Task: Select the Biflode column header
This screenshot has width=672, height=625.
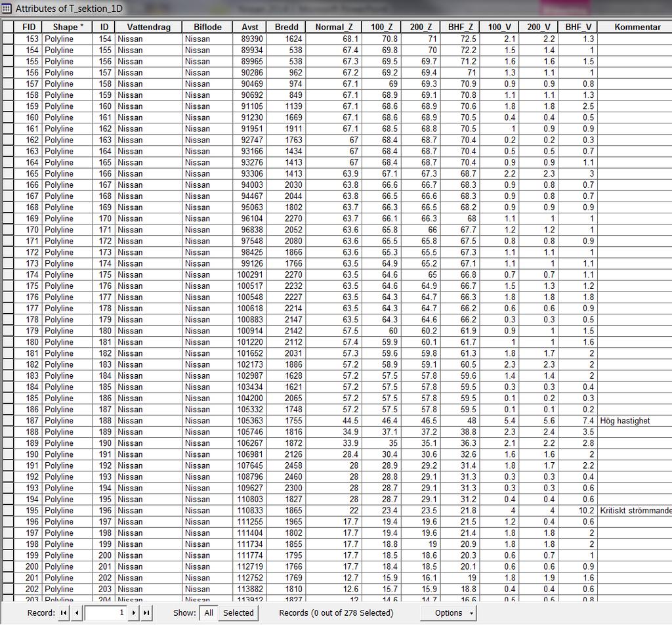Action: click(207, 27)
